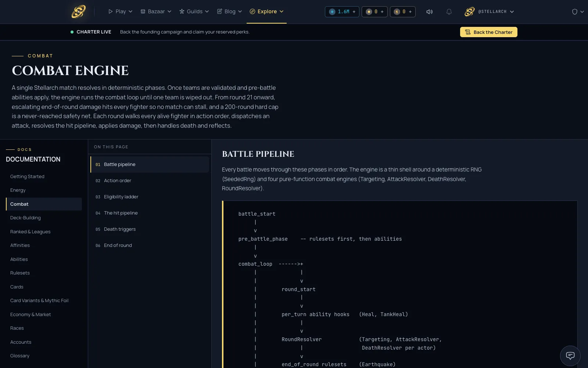Screen dimensions: 588x368
Task: Click the COMBAT ENGINE title
Action: click(70, 71)
